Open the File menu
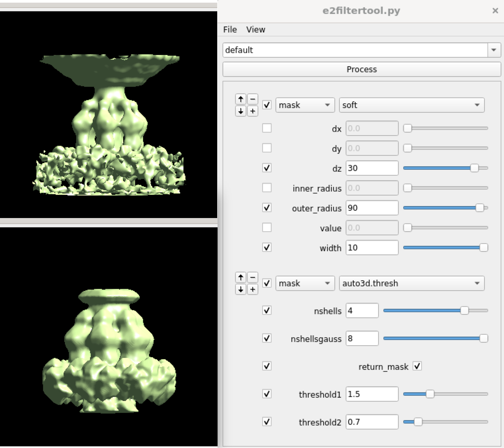This screenshot has height=448, width=504. 230,29
